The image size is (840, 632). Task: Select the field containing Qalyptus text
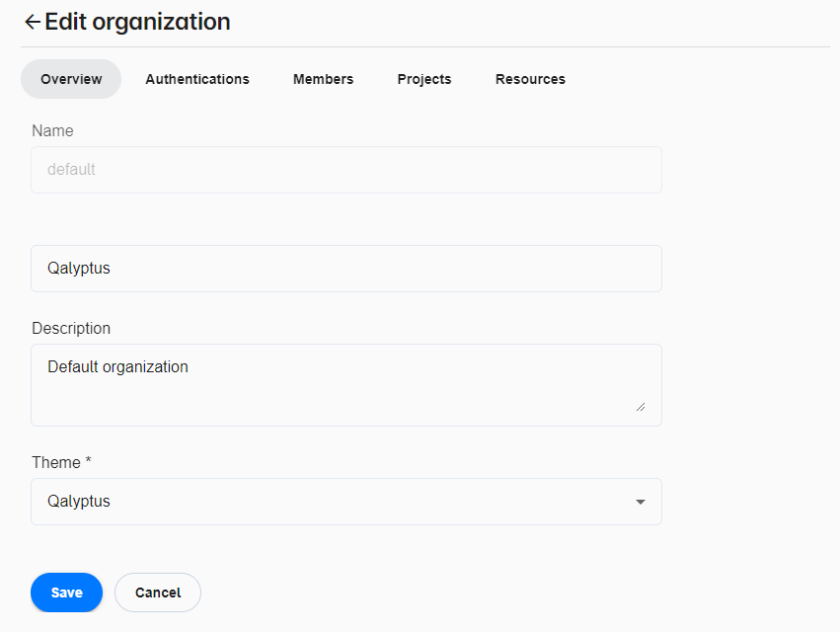[x=345, y=268]
